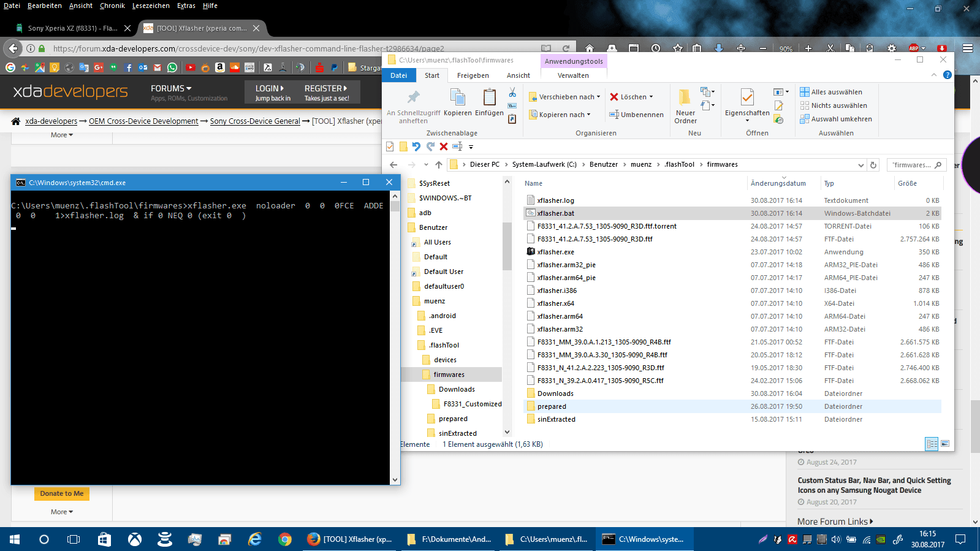The height and width of the screenshot is (551, 980).
Task: Expand FORUMS dropdown on XDA site
Action: pos(171,88)
